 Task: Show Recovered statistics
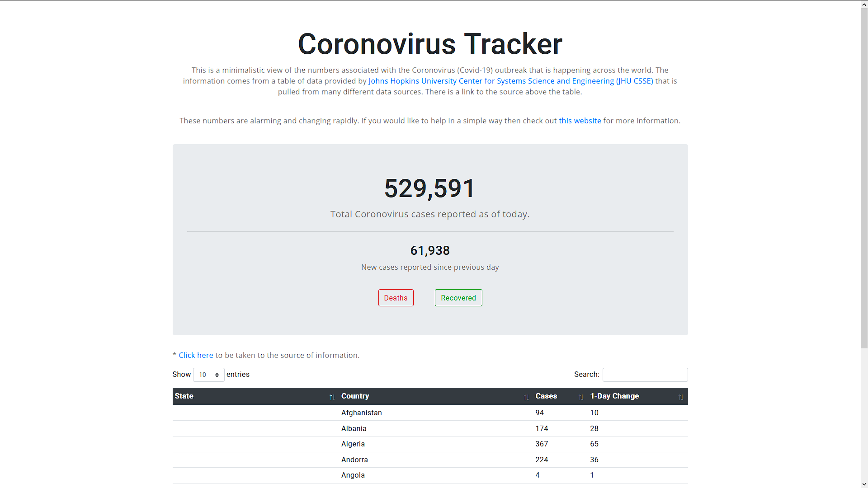tap(458, 297)
